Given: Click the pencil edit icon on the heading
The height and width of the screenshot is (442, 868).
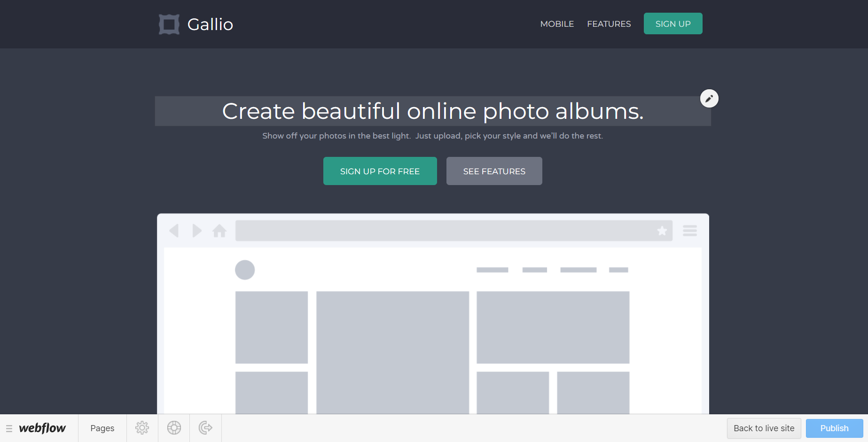Looking at the screenshot, I should 709,98.
